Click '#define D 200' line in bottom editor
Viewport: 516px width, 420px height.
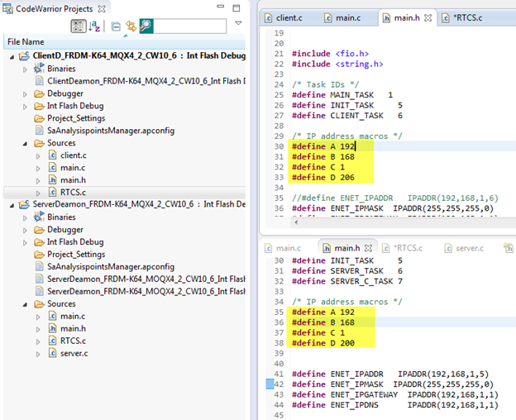(x=323, y=343)
